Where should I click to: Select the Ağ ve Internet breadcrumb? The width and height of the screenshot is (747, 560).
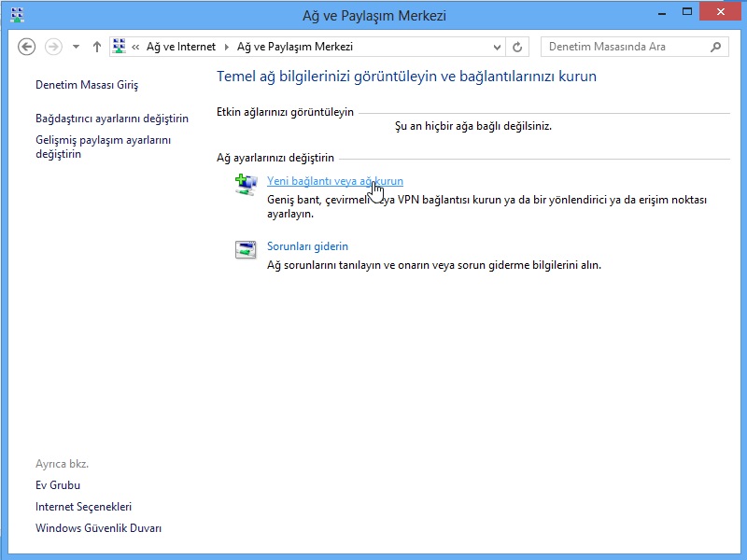point(181,47)
